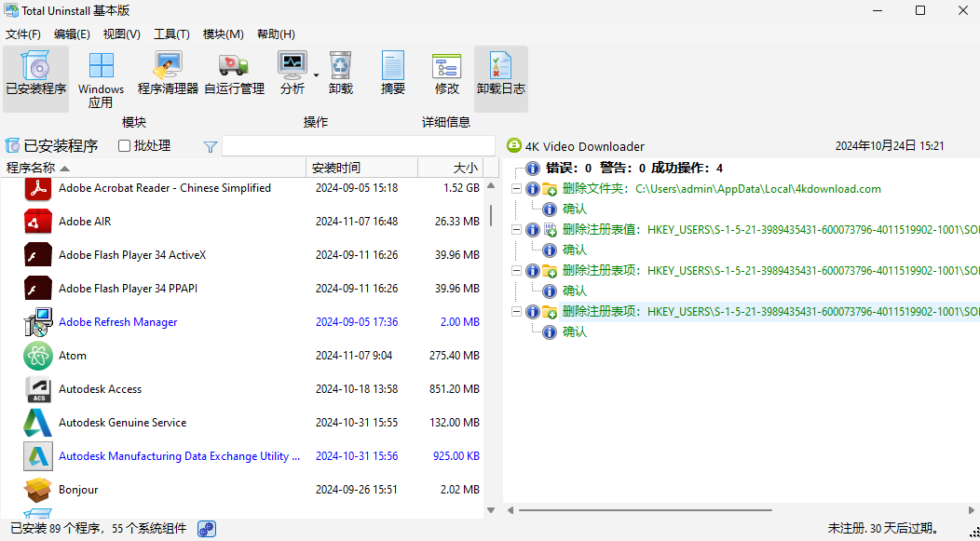Click the Adobe AIR program icon
Image resolution: width=980 pixels, height=541 pixels.
[37, 222]
